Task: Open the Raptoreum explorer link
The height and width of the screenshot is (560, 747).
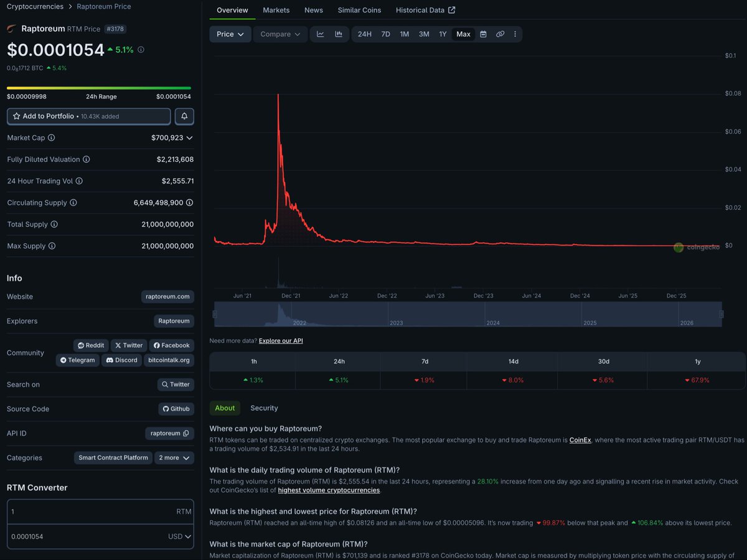Action: click(174, 321)
